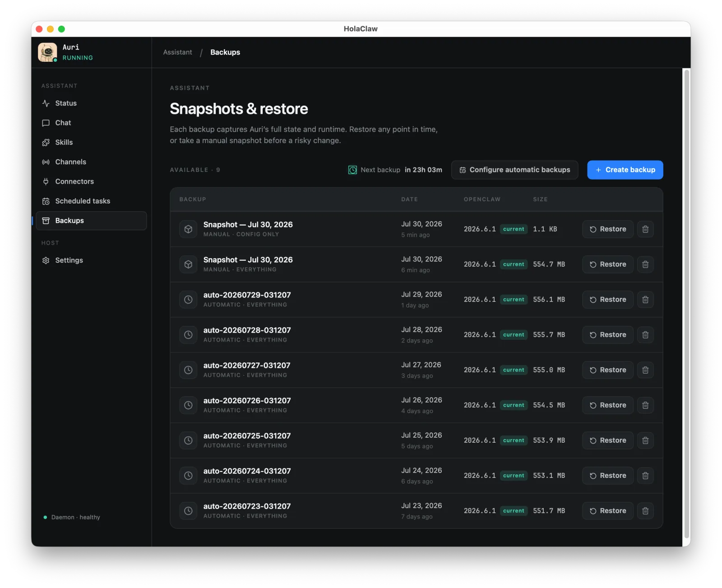Open the Chat page

(x=91, y=123)
